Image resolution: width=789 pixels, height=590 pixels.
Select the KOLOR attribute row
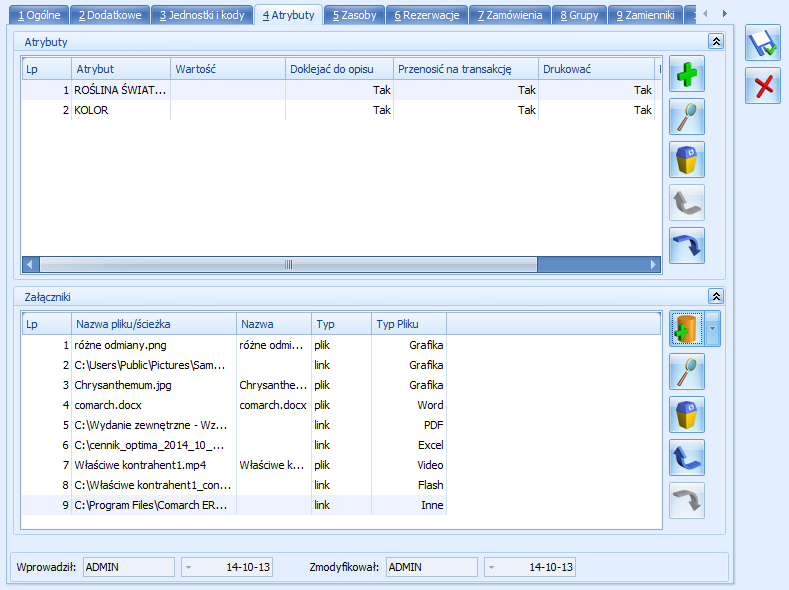(x=341, y=110)
